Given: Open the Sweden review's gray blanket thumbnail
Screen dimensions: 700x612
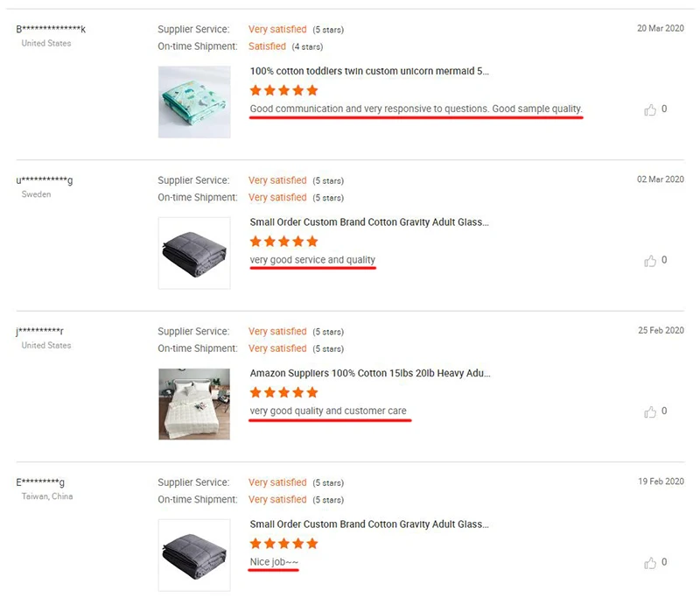Looking at the screenshot, I should [x=194, y=253].
